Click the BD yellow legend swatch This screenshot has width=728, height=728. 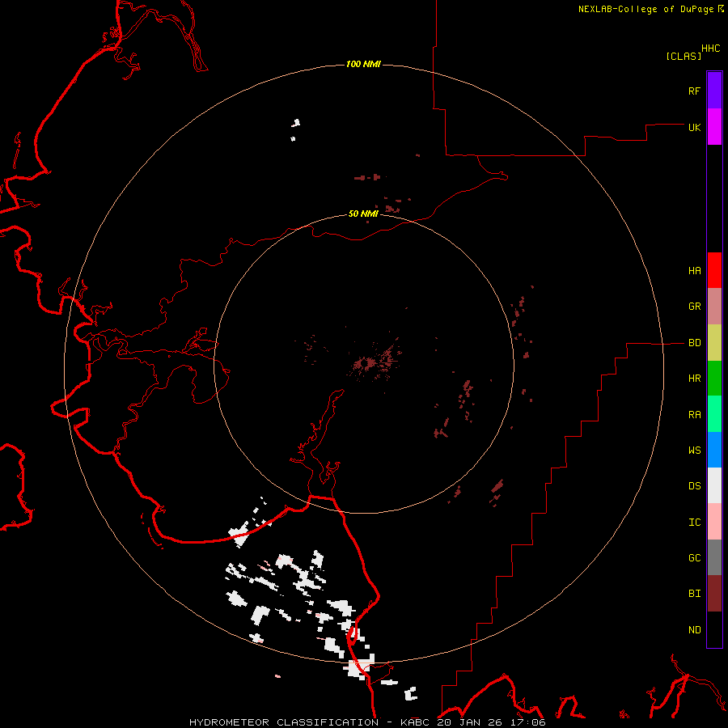coord(714,343)
